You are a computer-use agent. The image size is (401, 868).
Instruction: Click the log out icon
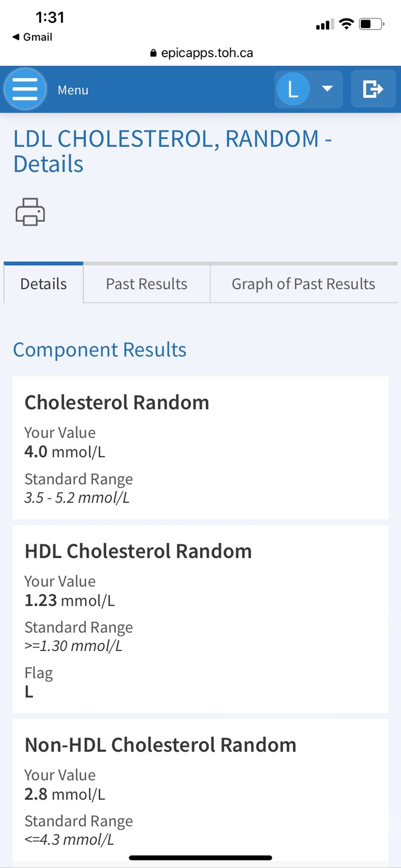tap(373, 89)
